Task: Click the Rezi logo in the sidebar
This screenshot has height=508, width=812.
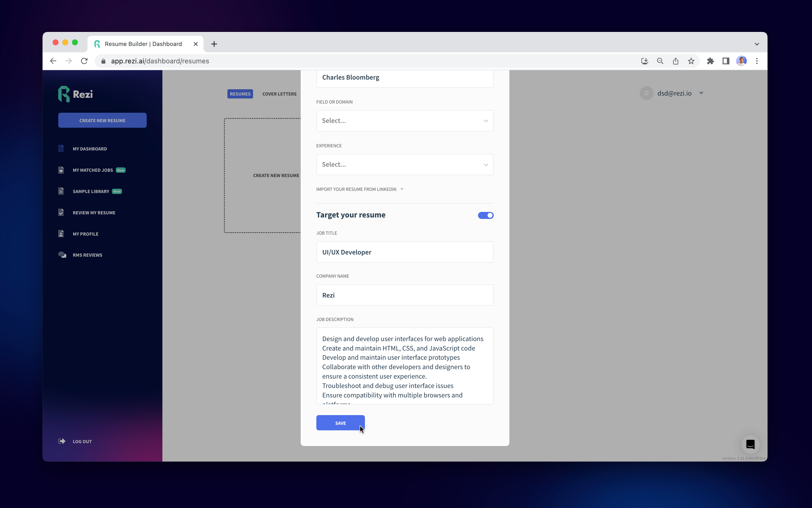Action: pos(75,94)
